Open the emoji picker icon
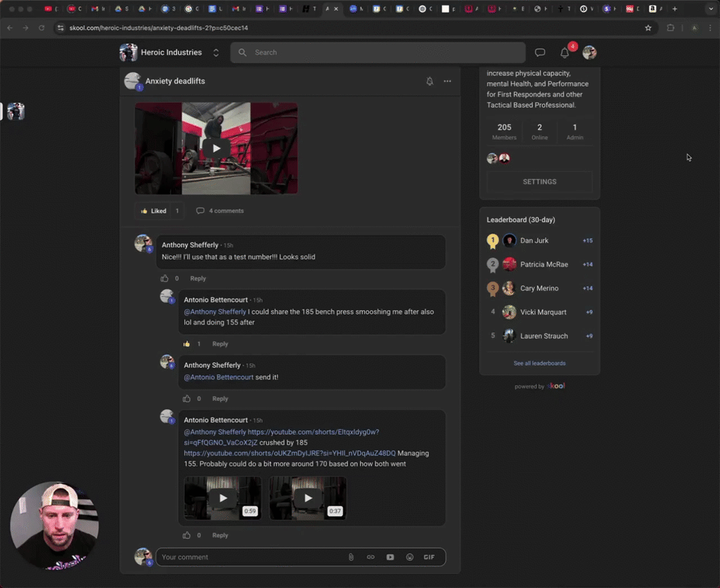This screenshot has height=588, width=720. (410, 557)
